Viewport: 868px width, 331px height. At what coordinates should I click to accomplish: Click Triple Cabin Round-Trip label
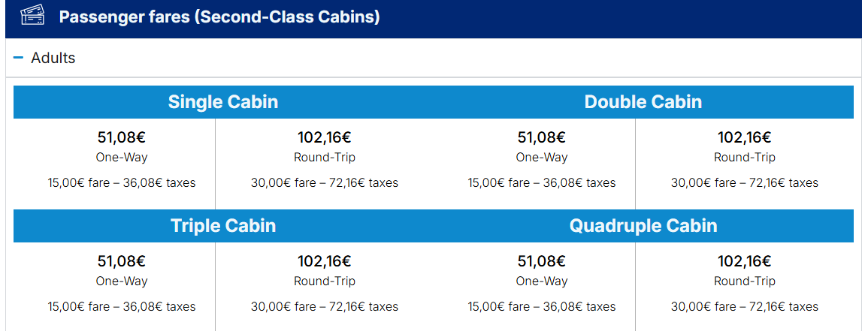point(325,281)
